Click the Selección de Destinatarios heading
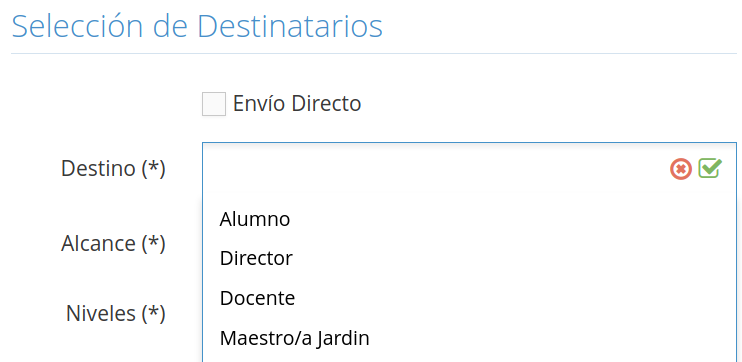The width and height of the screenshot is (742, 362). [x=197, y=27]
